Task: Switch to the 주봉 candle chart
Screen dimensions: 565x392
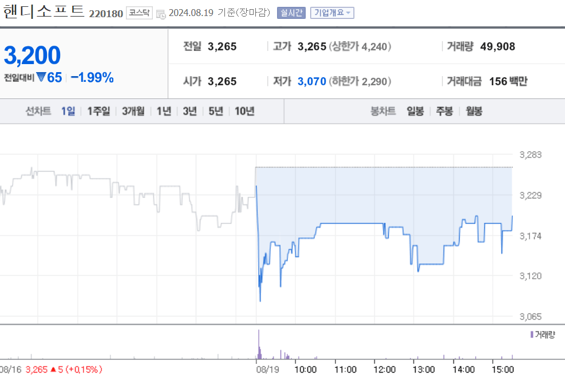Action: [x=445, y=111]
